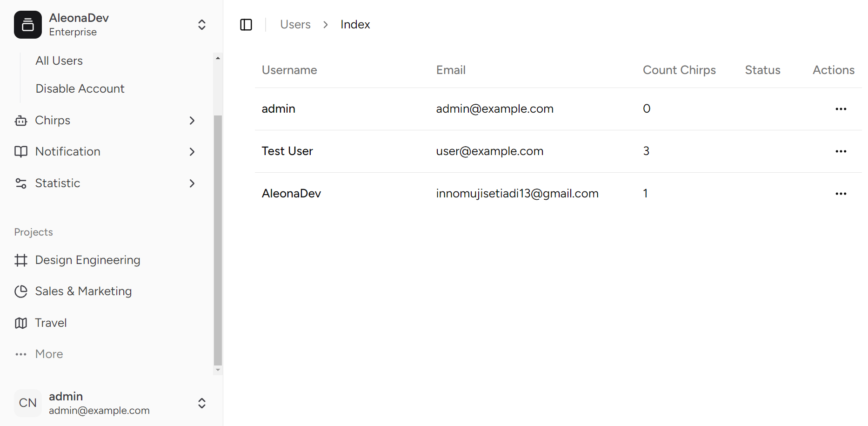Select All Users in the sidebar

pos(59,61)
